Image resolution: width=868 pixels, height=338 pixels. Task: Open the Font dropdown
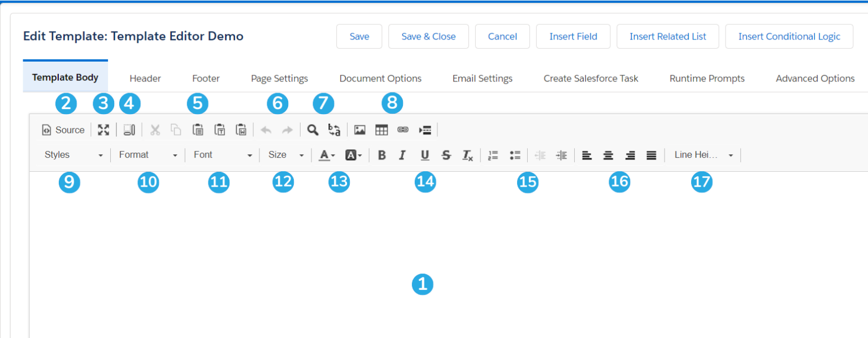(x=222, y=155)
